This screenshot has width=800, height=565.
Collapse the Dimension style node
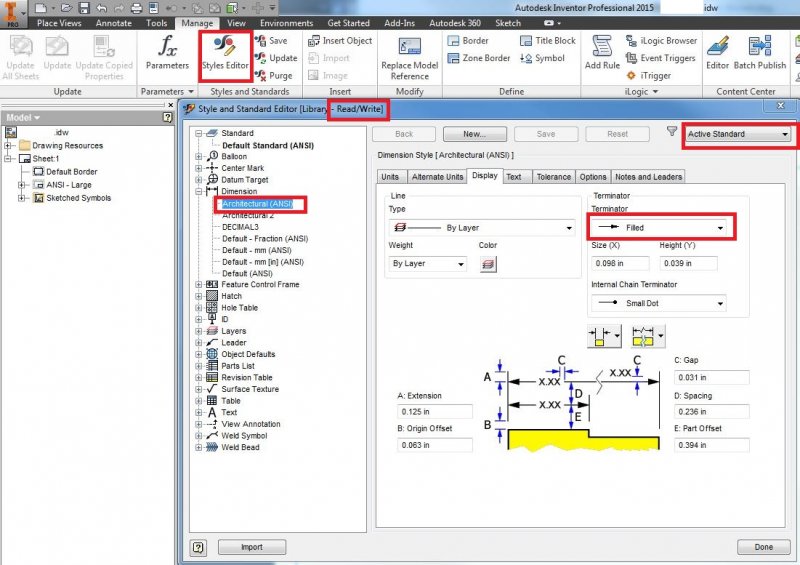198,191
